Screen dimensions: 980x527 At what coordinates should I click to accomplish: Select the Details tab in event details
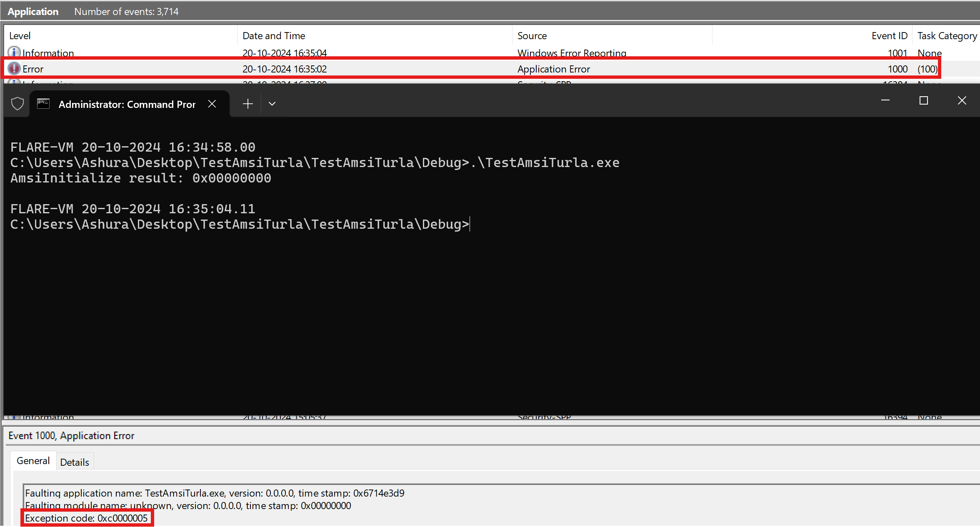(x=74, y=462)
